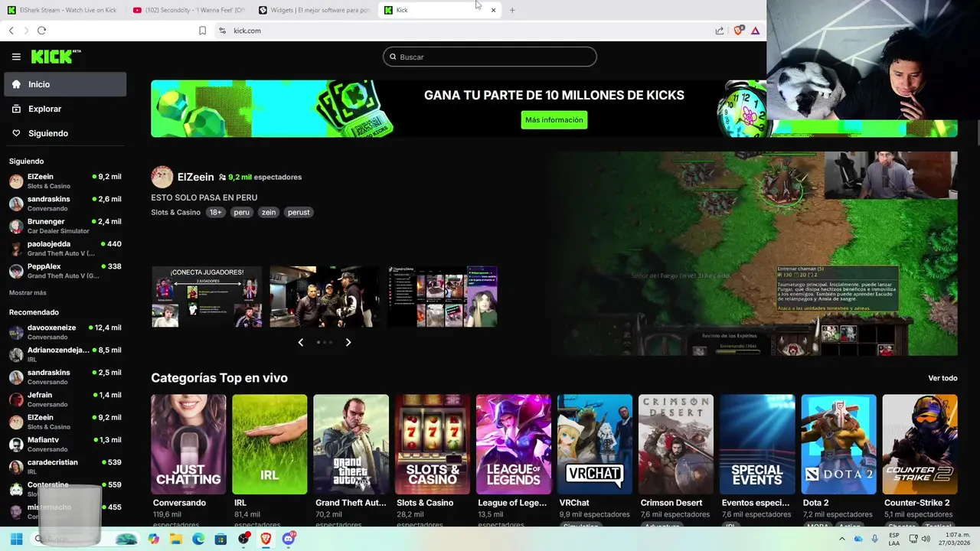Open Slots & Casino category card
The height and width of the screenshot is (551, 980).
(x=433, y=444)
